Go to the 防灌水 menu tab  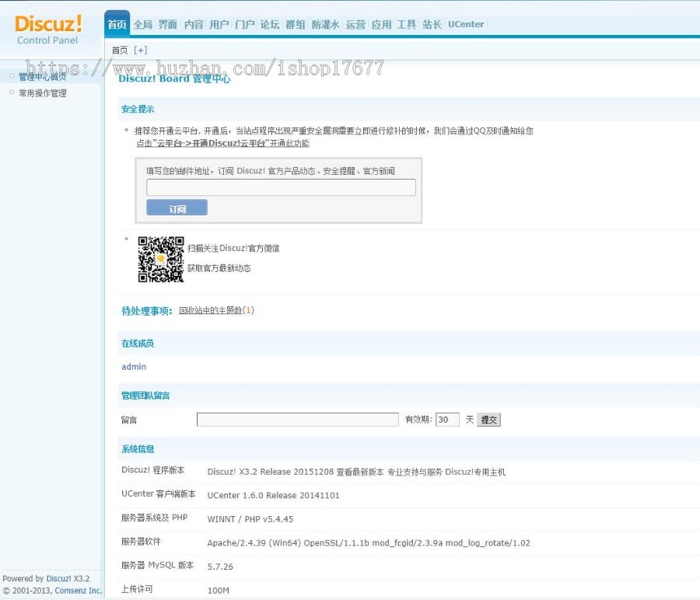click(x=325, y=25)
